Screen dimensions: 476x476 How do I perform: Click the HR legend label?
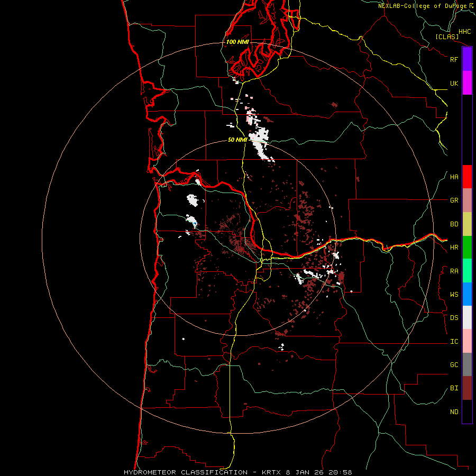[454, 248]
